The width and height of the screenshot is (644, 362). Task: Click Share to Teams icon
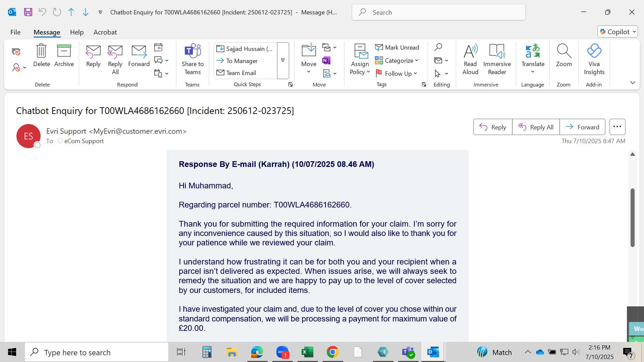pyautogui.click(x=193, y=60)
